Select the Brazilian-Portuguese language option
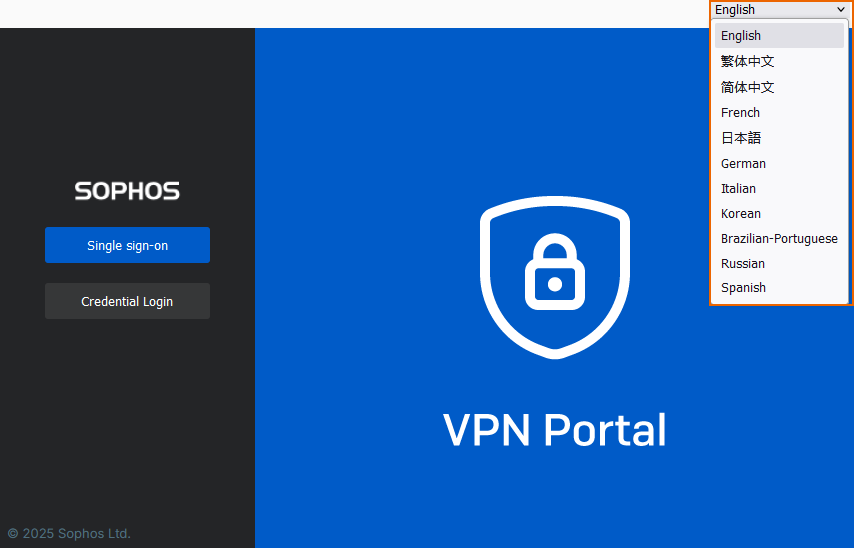The height and width of the screenshot is (548, 854). coord(779,239)
